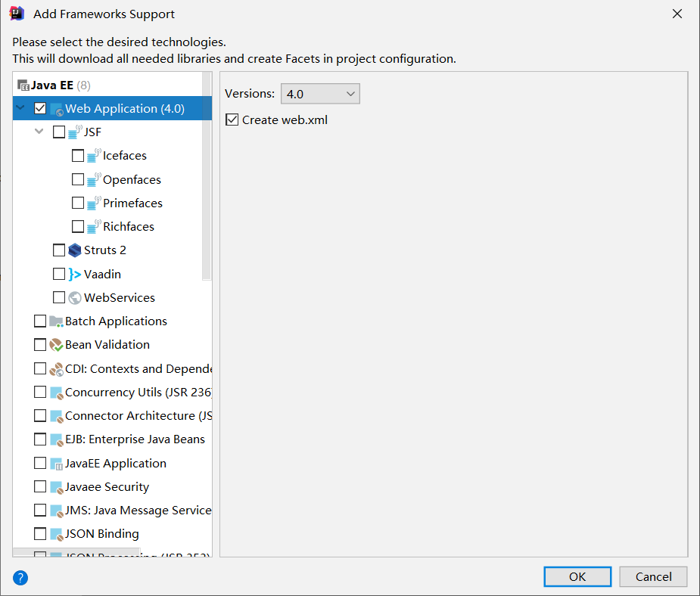This screenshot has width=700, height=596.
Task: Check the Batch Applications checkbox
Action: tap(40, 321)
